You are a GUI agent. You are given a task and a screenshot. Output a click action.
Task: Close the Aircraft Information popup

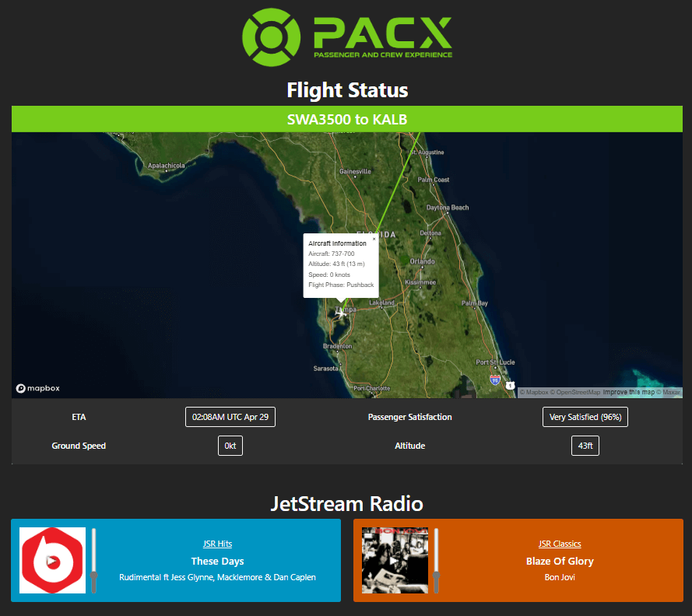[374, 239]
